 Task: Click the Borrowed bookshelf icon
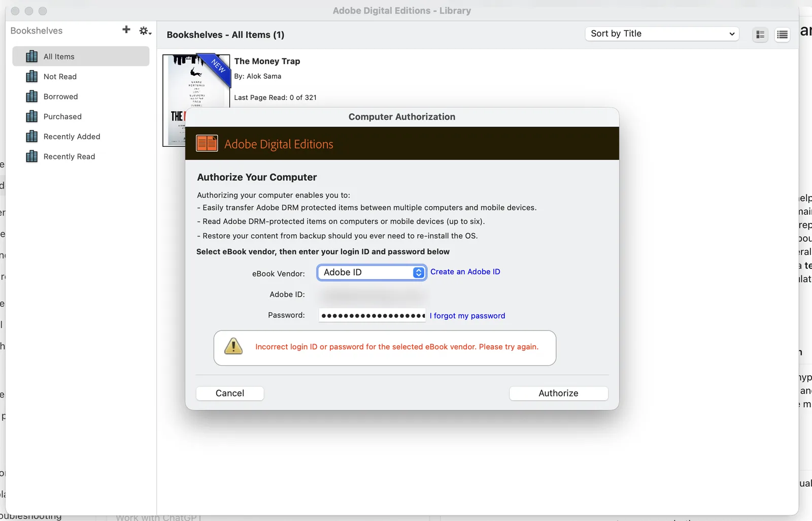(31, 96)
